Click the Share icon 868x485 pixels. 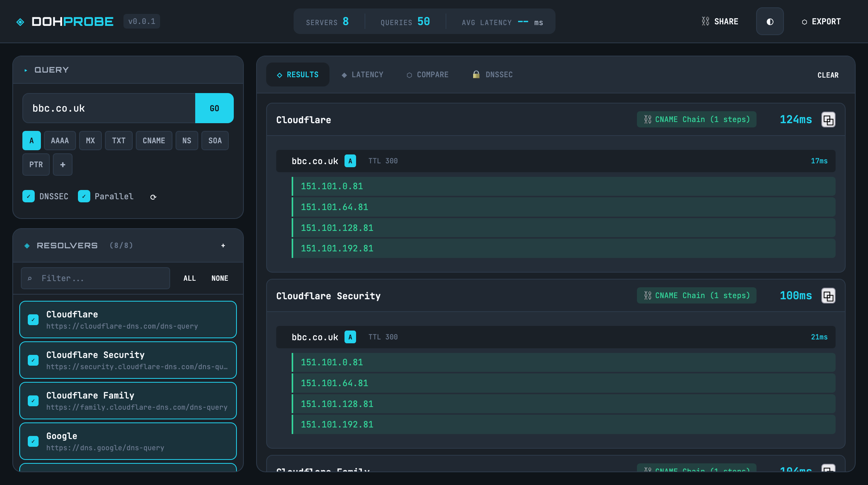click(x=706, y=21)
